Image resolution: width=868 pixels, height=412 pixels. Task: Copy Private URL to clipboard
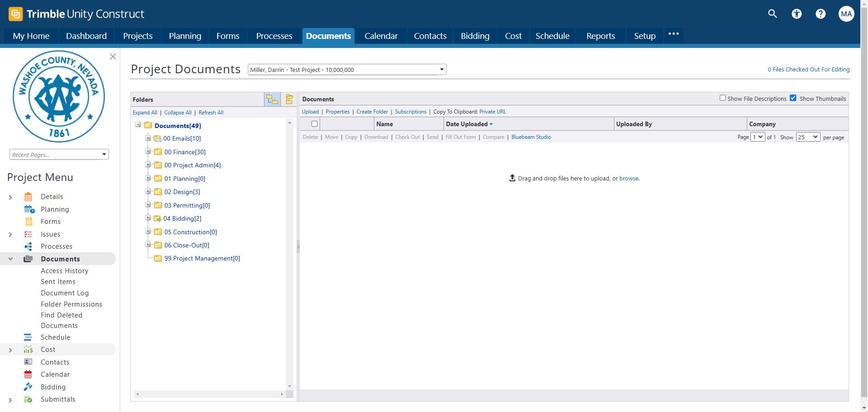[493, 112]
